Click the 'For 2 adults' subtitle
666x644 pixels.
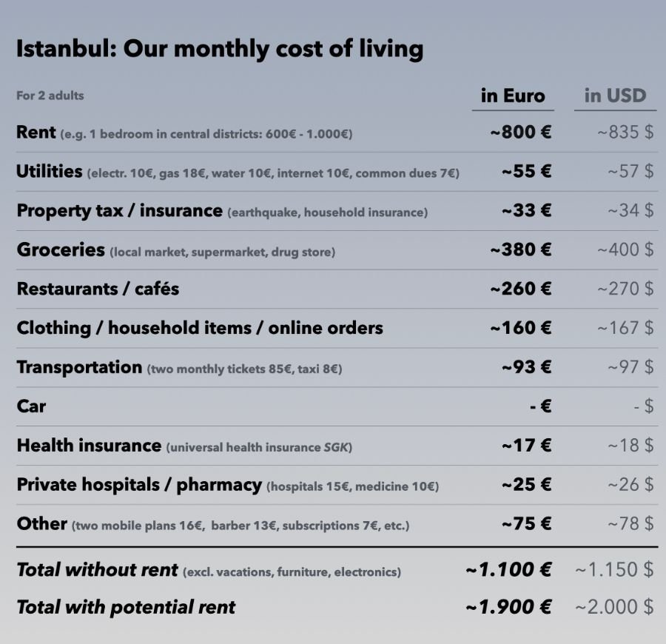(x=50, y=95)
